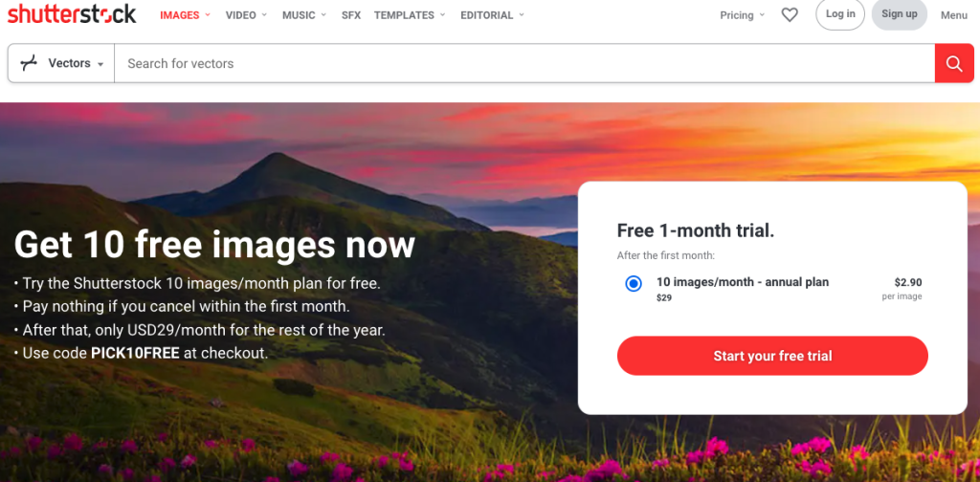Open the Pricing dropdown
980x482 pixels.
pyautogui.click(x=743, y=15)
